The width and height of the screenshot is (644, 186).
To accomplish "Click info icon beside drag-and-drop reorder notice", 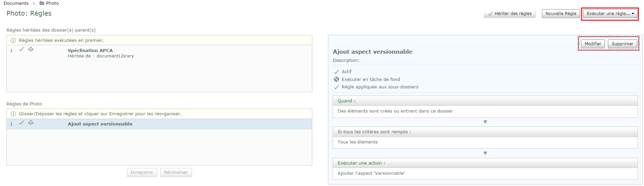I will coord(13,114).
